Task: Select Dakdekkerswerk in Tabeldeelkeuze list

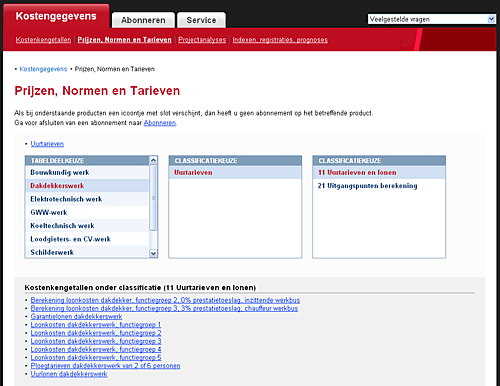Action: 87,186
